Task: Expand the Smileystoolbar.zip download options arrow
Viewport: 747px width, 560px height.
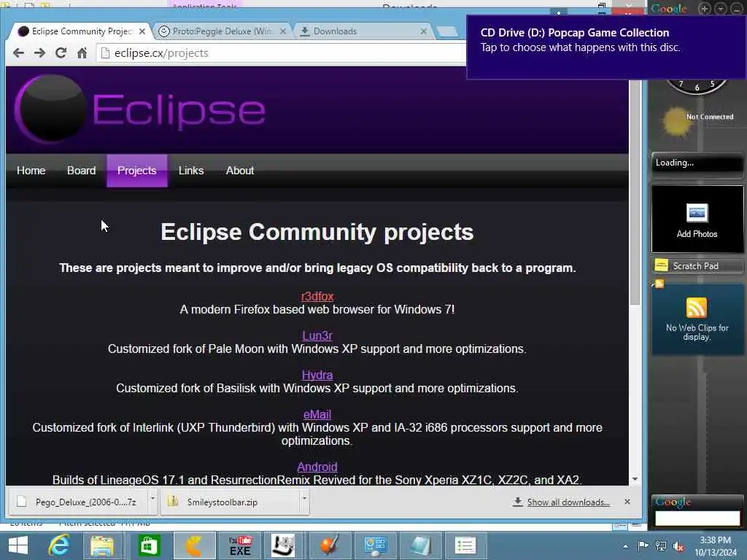Action: click(x=304, y=502)
